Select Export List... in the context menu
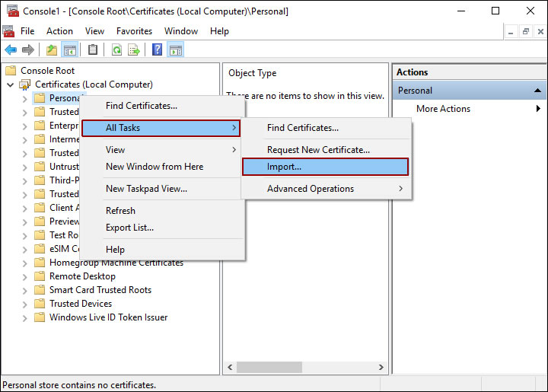 click(x=129, y=227)
